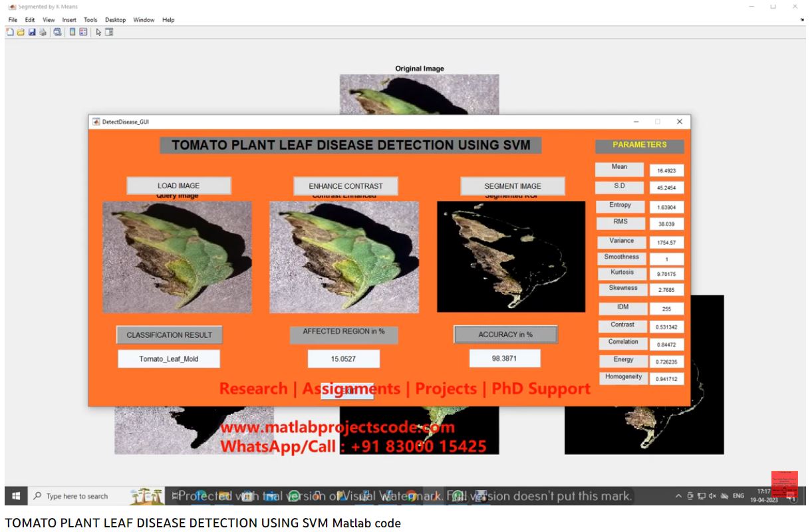Open the Window menu

(144, 20)
